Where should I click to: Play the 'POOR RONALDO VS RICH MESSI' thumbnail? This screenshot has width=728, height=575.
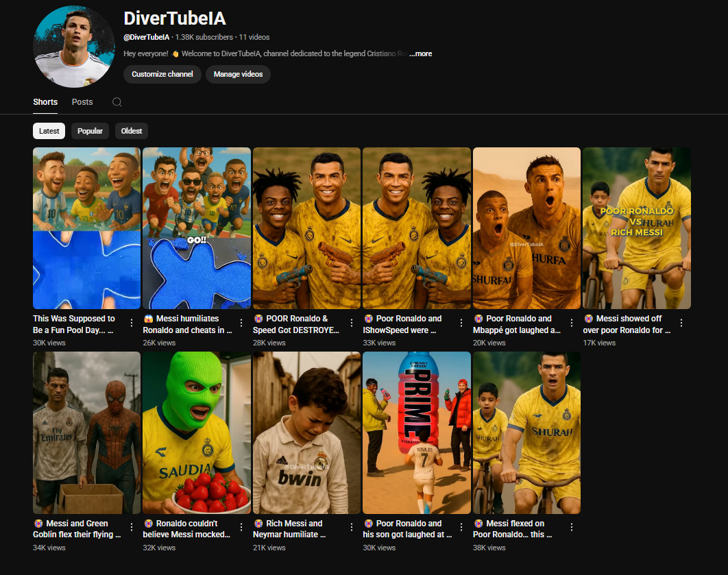click(637, 228)
